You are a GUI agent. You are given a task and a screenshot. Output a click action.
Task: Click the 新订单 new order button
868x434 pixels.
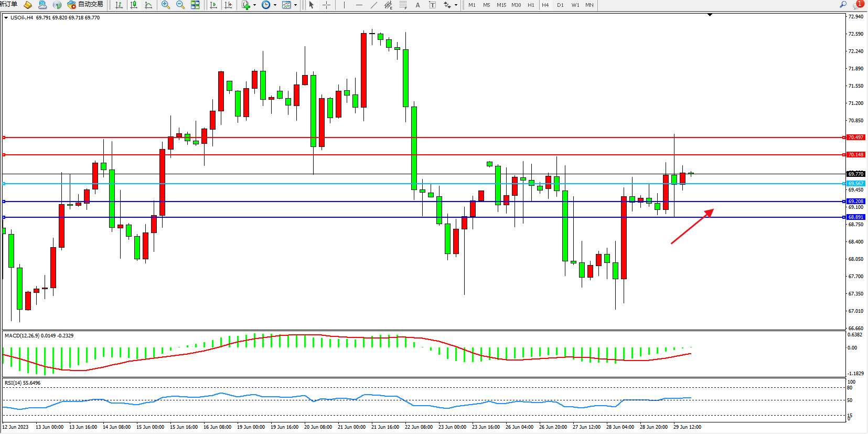pos(8,5)
